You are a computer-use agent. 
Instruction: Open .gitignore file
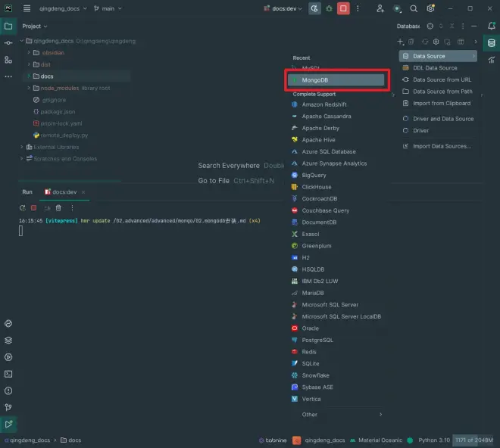click(x=54, y=100)
